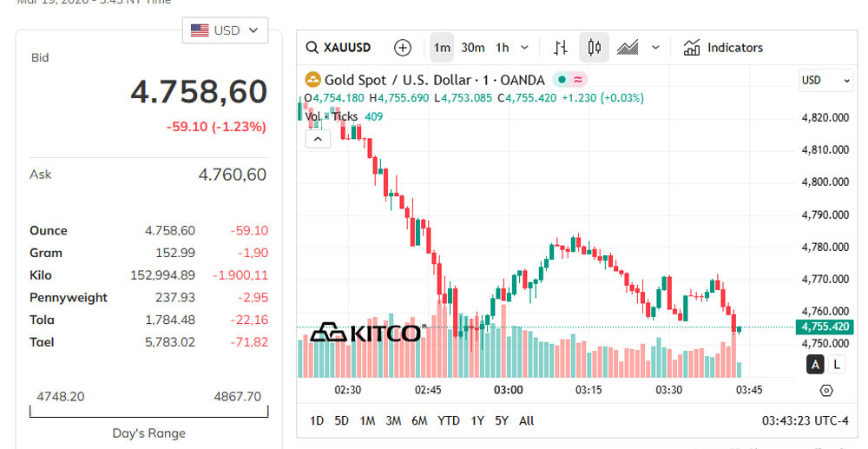This screenshot has width=868, height=449.
Task: Toggle log scale L button
Action: tap(837, 365)
